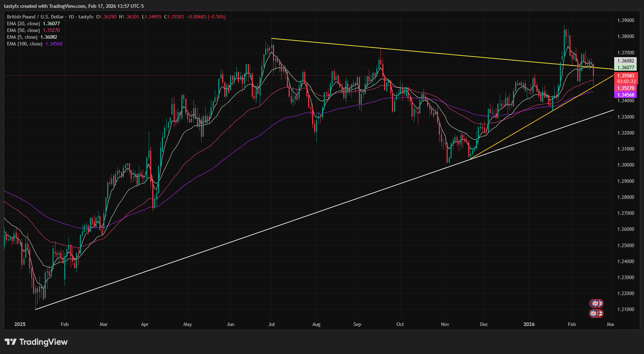The height and width of the screenshot is (354, 644).
Task: Expand the tastyfx data source label options
Action: pyautogui.click(x=85, y=17)
